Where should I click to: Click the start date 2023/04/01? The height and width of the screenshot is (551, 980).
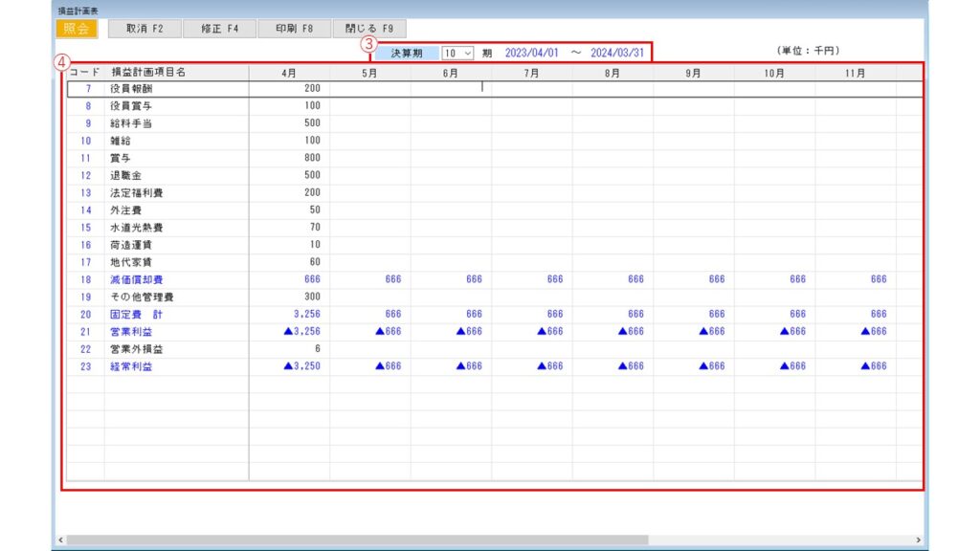tap(532, 54)
